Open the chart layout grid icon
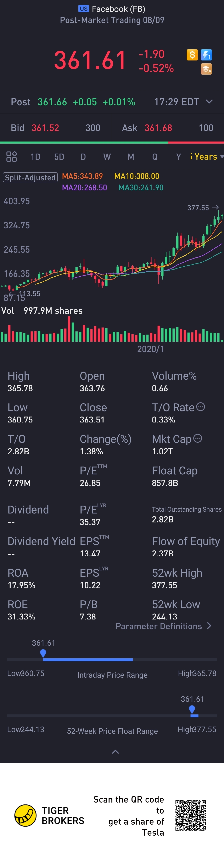This screenshot has height=868, width=224. tap(12, 156)
